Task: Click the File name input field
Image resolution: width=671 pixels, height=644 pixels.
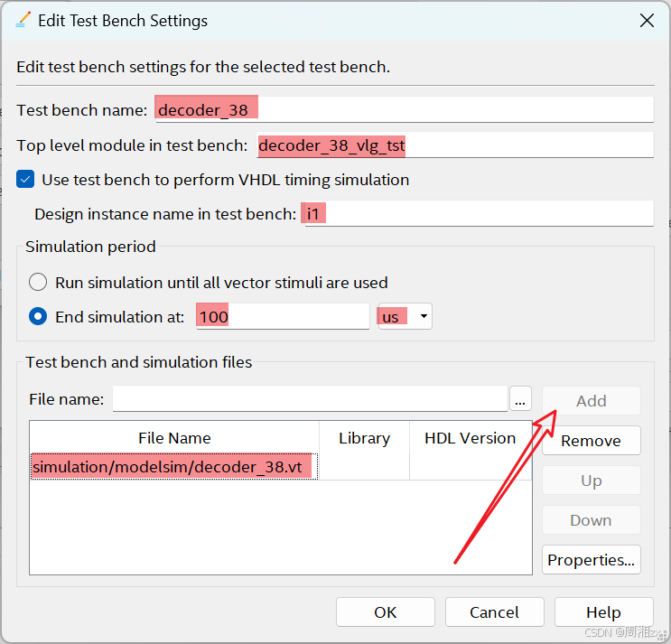Action: click(310, 399)
